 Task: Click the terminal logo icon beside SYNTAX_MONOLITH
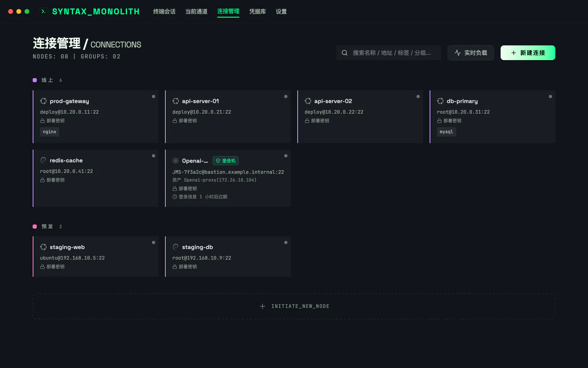pos(43,11)
